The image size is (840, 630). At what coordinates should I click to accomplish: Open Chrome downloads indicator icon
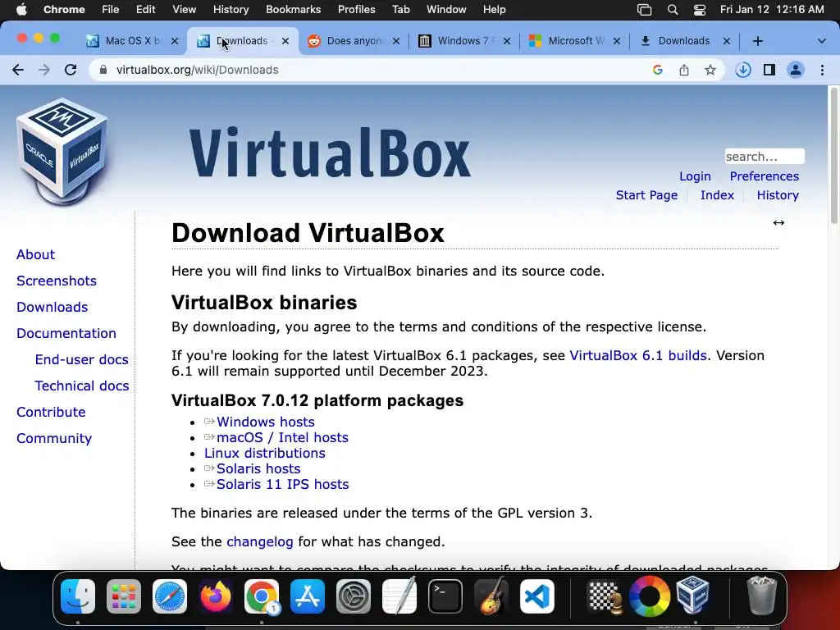(x=743, y=70)
